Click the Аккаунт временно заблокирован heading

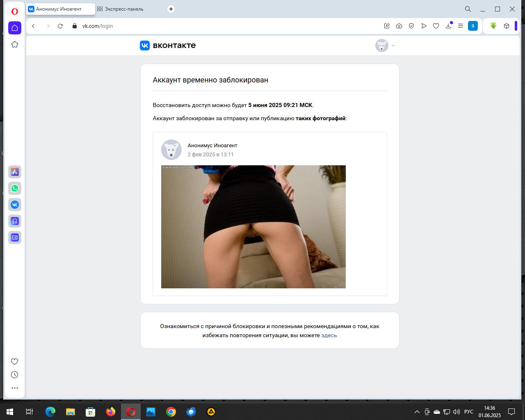(210, 80)
